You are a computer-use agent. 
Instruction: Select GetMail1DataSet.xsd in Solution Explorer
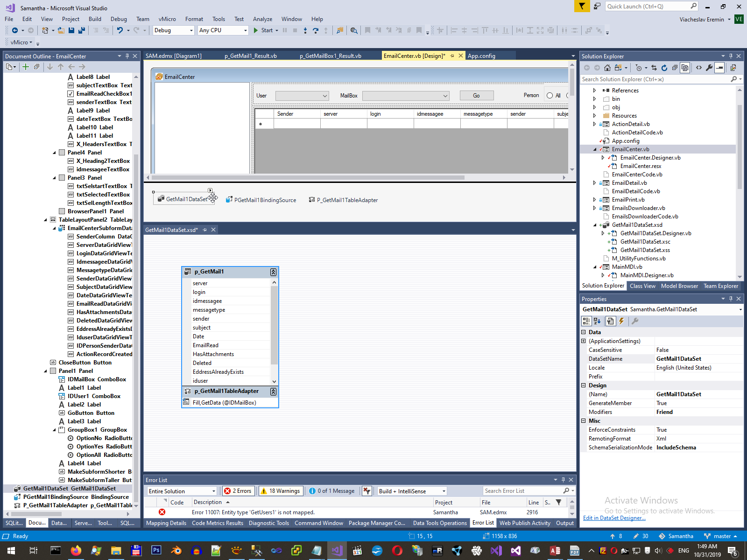(637, 225)
